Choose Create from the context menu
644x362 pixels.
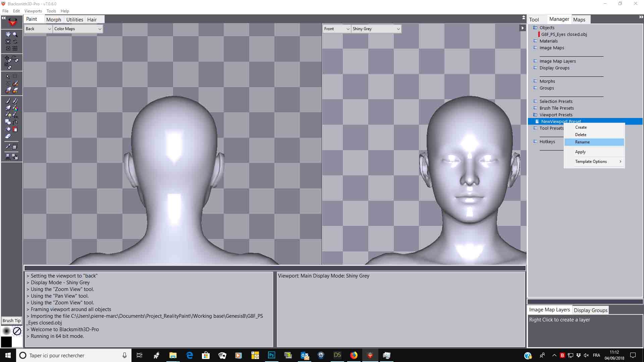594,127
